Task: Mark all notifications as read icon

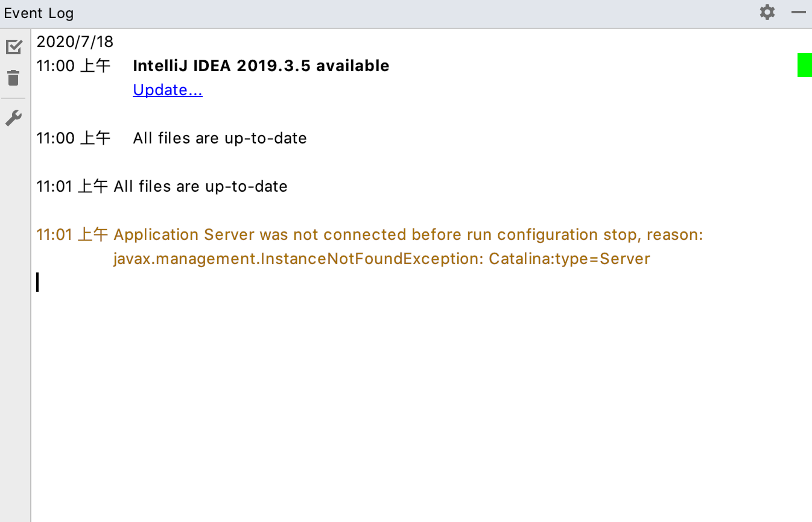Action: coord(13,46)
